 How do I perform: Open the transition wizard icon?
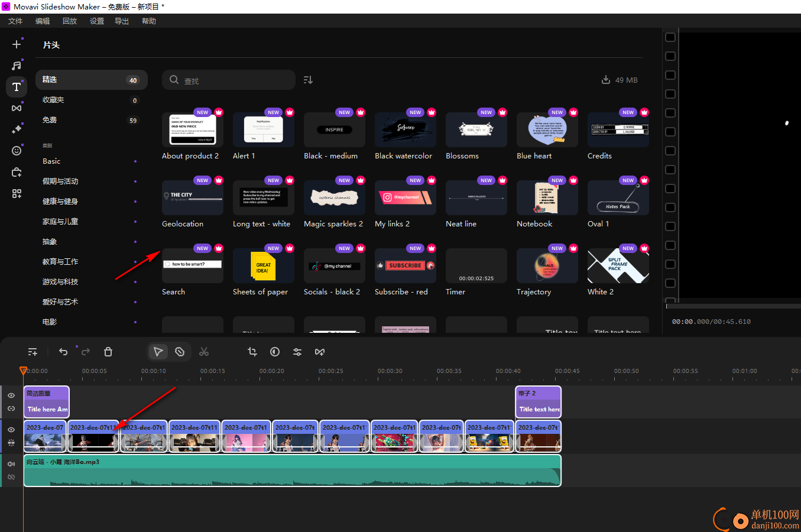click(320, 352)
